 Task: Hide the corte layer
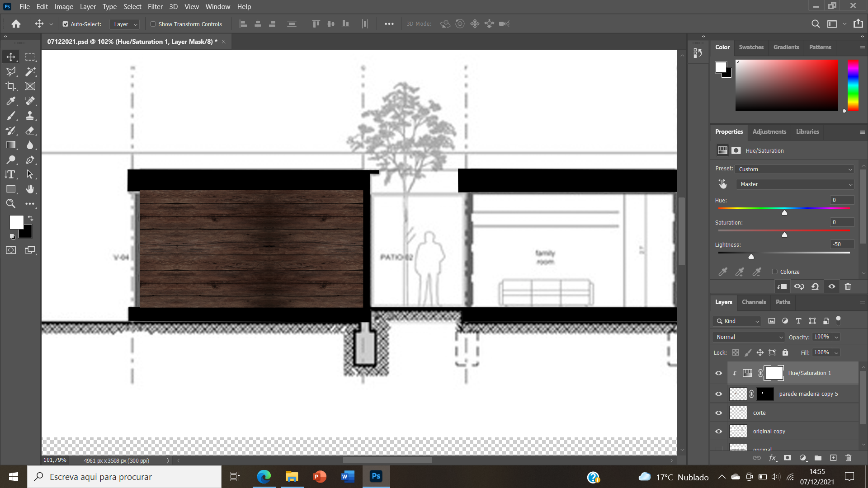point(718,413)
